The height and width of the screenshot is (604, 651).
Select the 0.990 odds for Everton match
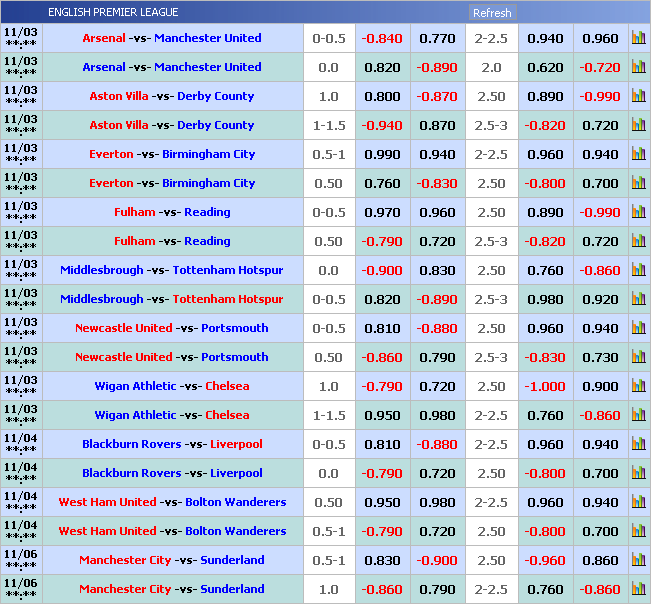pyautogui.click(x=382, y=155)
